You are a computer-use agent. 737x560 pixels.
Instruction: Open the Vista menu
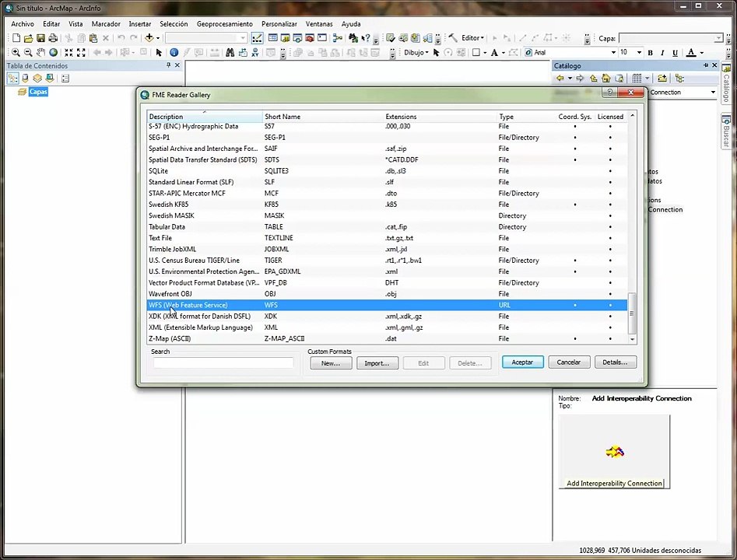[x=75, y=23]
